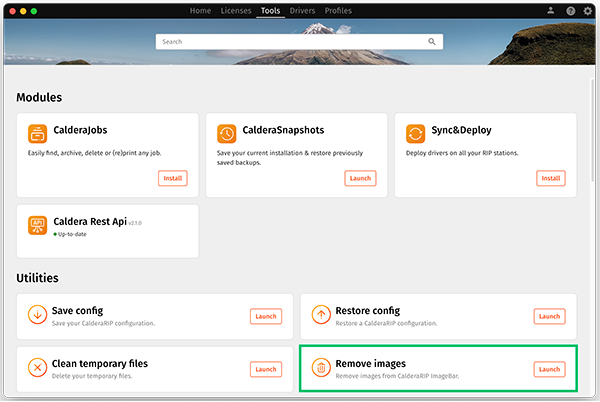The image size is (600, 402).
Task: Click the 'Save config' title text
Action: [78, 311]
